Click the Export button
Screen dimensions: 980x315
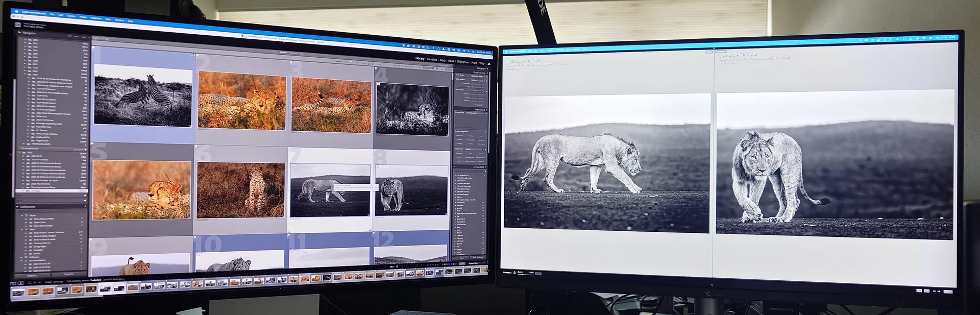(69, 274)
